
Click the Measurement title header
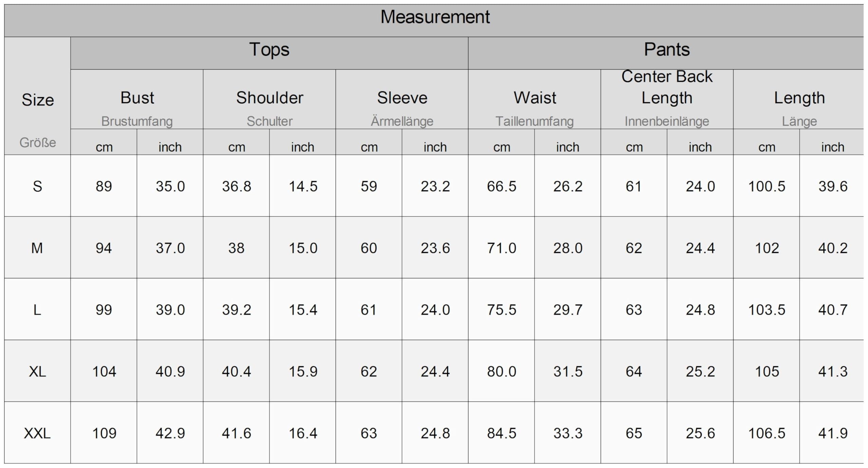[435, 17]
